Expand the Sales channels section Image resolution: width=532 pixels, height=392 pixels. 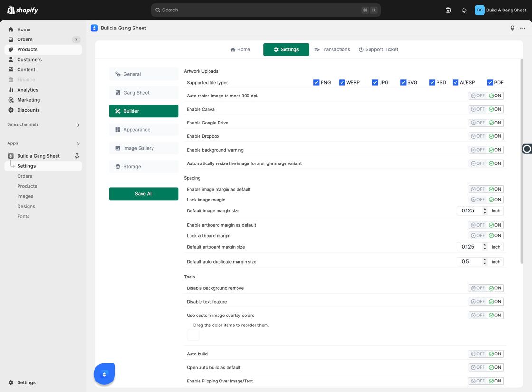coord(78,125)
